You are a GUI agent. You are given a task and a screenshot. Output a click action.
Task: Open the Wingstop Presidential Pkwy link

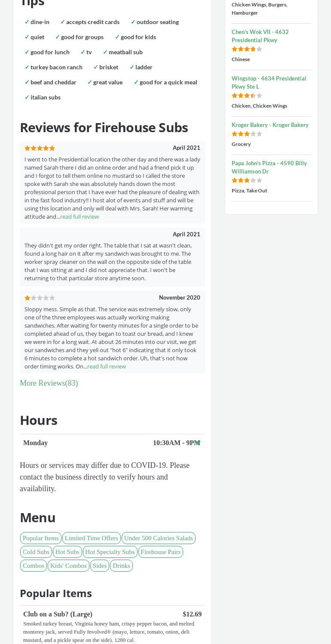[269, 82]
